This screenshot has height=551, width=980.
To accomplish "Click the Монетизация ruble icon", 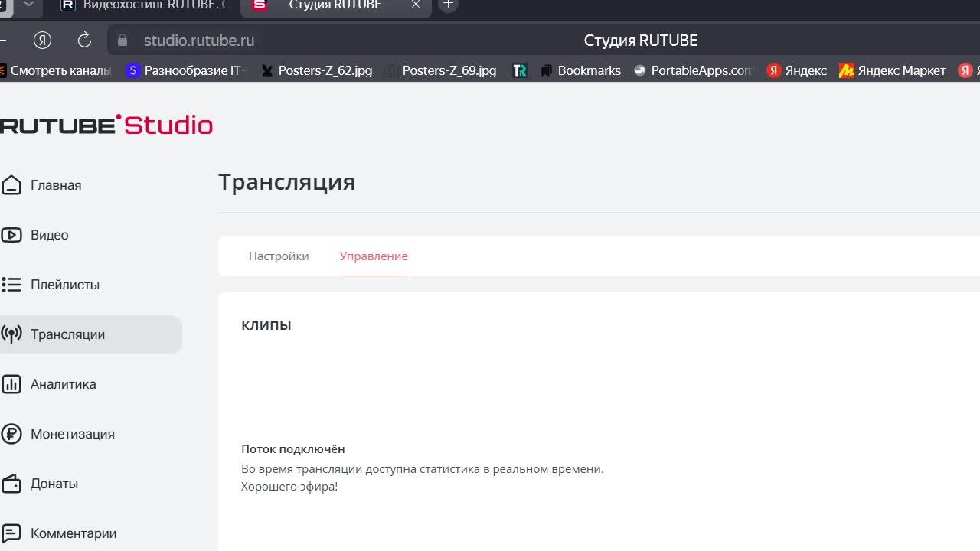I will point(11,434).
